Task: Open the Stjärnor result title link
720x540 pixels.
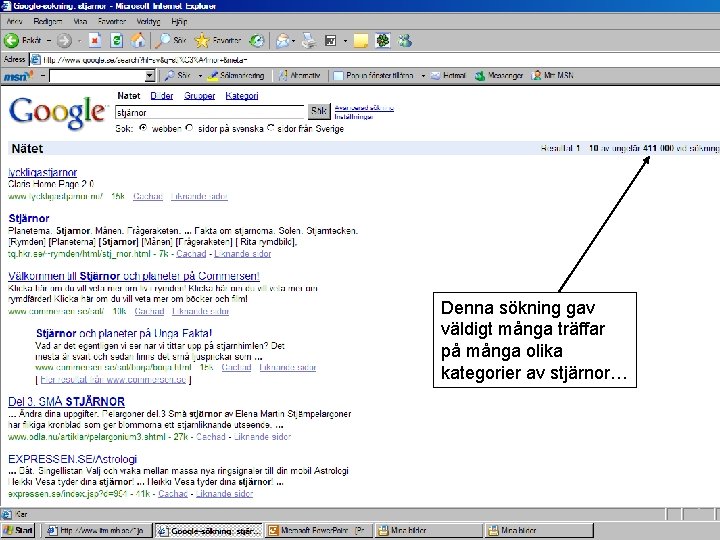Action: pos(29,218)
